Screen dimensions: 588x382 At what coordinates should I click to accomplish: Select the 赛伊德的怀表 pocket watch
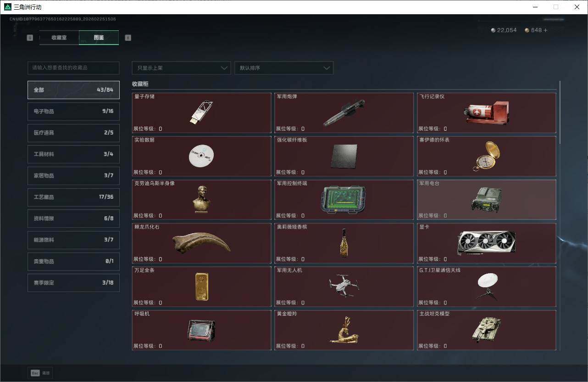486,156
